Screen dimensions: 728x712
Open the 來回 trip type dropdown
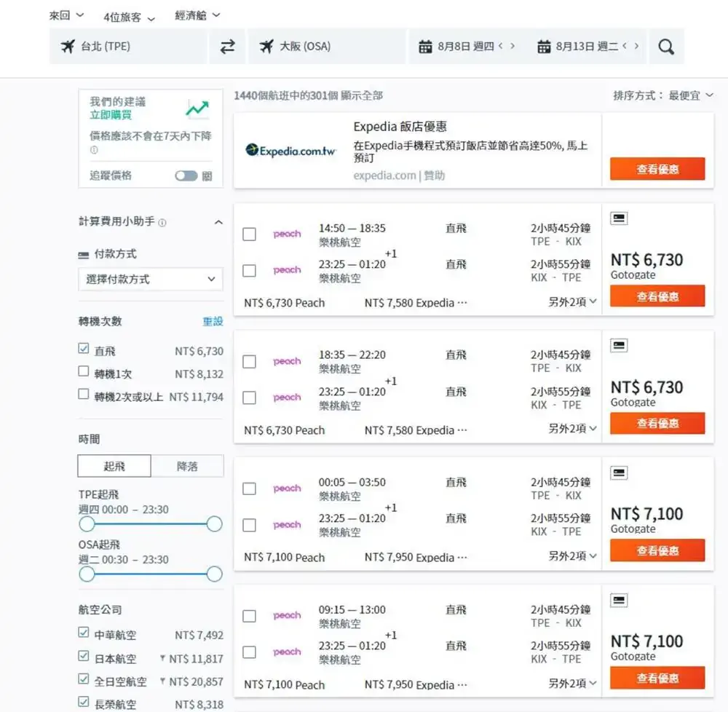coord(66,15)
